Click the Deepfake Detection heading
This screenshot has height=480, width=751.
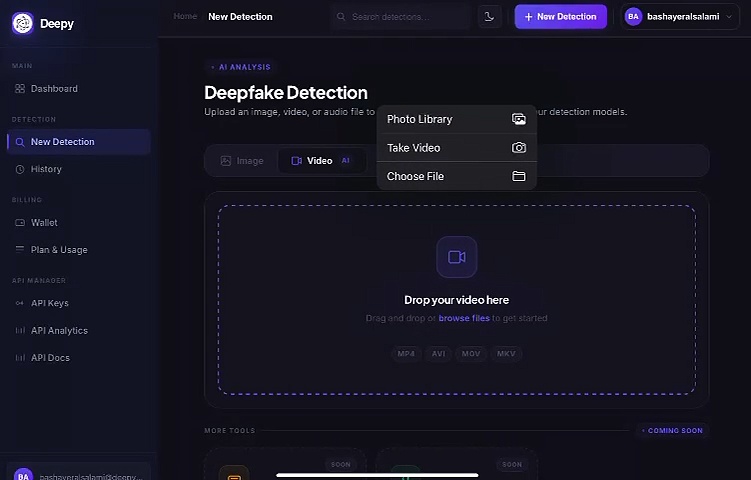[286, 92]
